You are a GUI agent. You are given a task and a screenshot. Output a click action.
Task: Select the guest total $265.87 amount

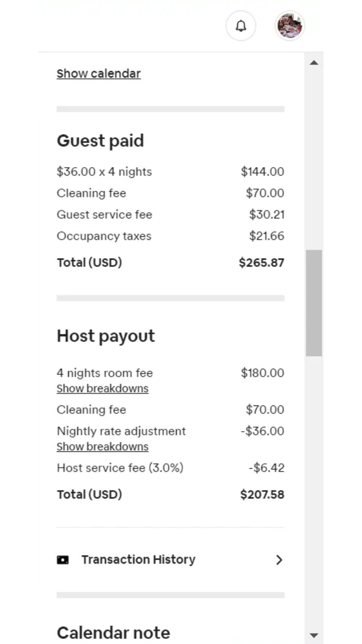(261, 263)
